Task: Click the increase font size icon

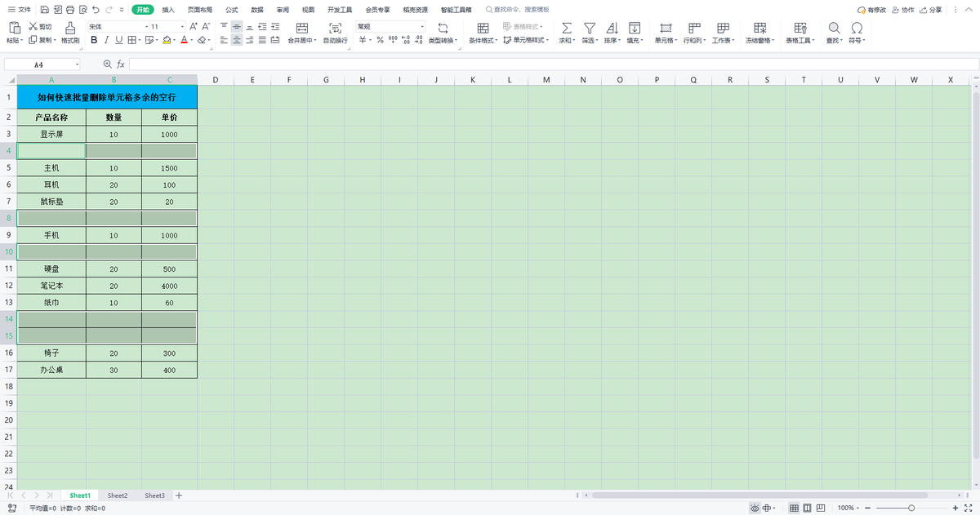Action: point(194,27)
